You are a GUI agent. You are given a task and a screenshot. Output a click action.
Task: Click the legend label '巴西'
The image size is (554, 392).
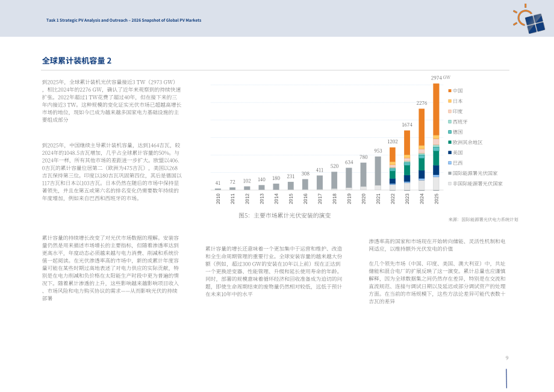(458, 163)
